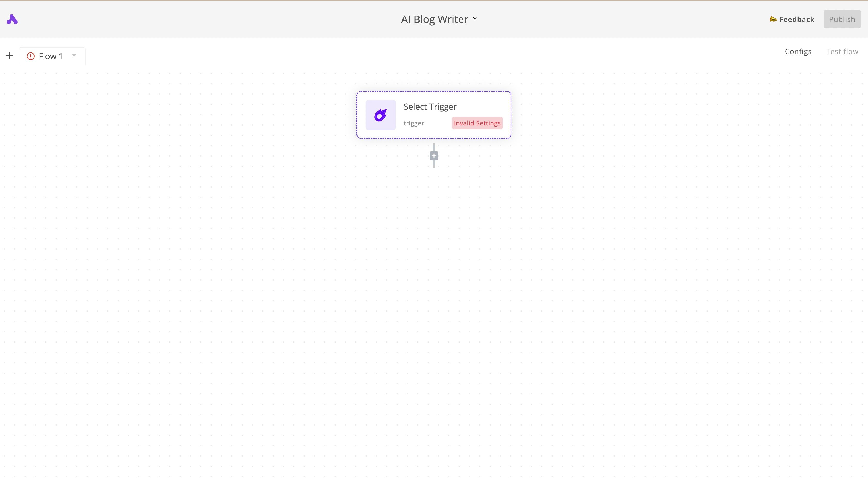Open the Flow 1 tab dropdown arrow
The height and width of the screenshot is (486, 868).
(x=74, y=55)
